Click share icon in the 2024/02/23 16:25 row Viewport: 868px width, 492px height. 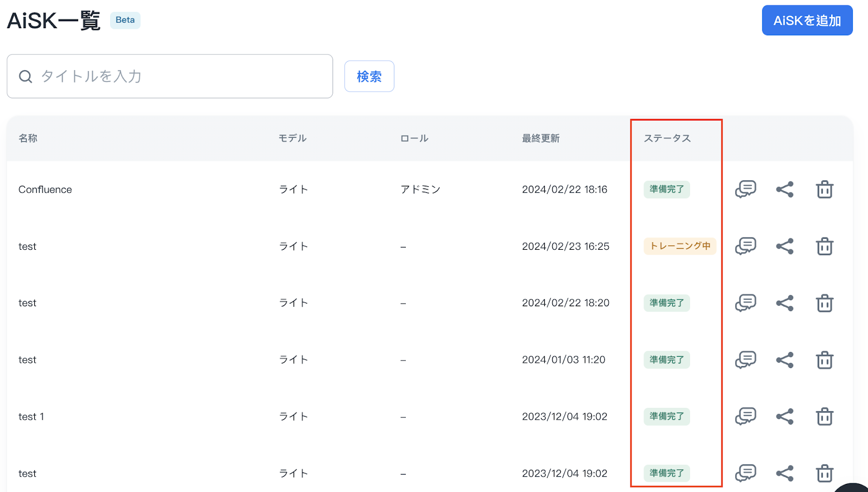tap(784, 247)
